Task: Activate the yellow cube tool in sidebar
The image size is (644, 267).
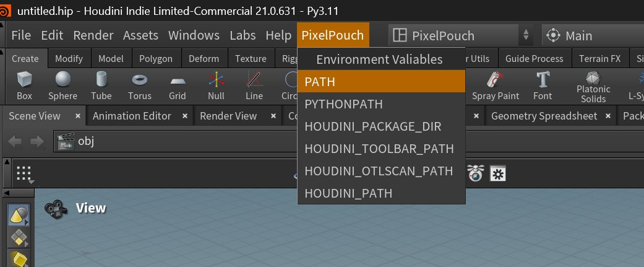Action: 19,258
